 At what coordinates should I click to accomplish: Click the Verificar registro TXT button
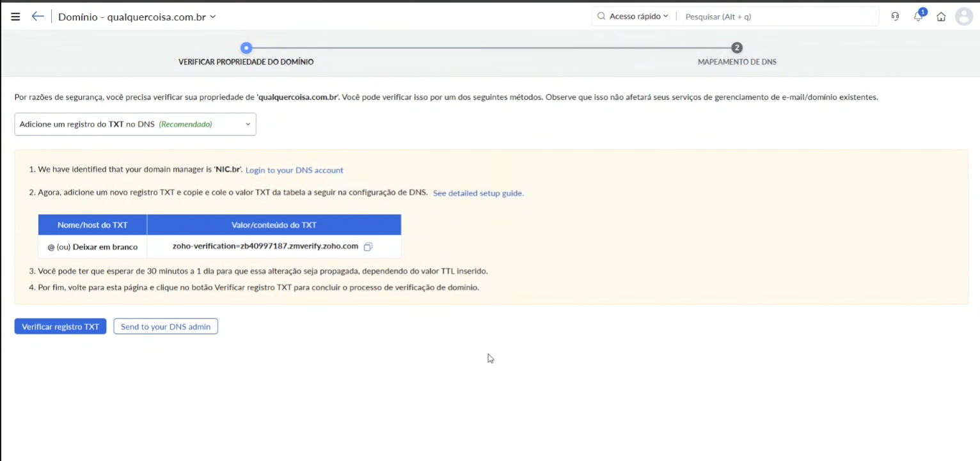pos(60,327)
